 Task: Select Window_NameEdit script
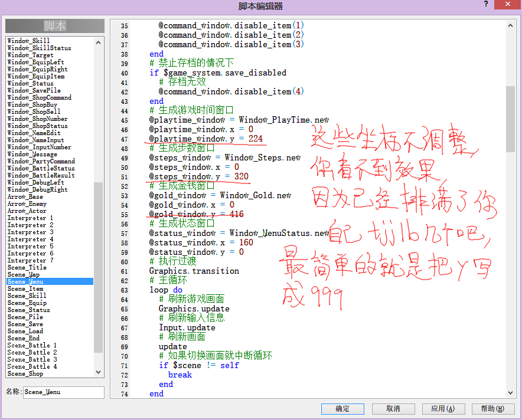pos(34,133)
